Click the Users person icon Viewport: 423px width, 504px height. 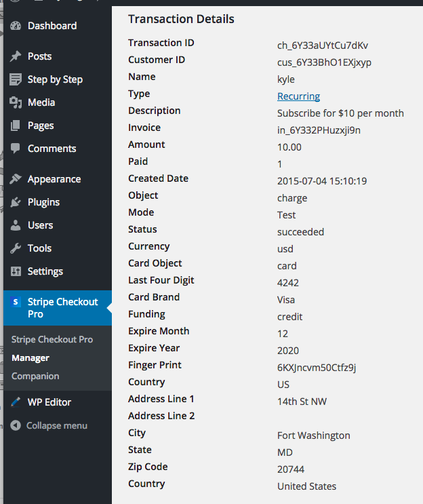coord(16,225)
